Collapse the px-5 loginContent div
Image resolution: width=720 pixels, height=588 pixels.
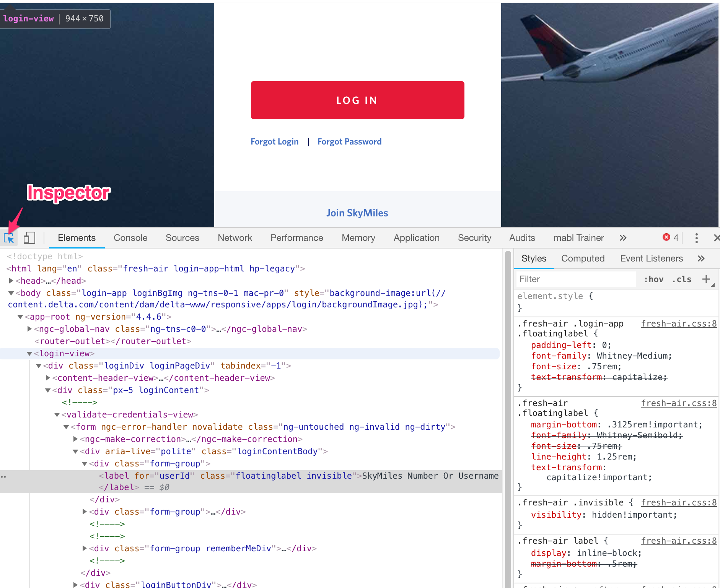point(48,390)
